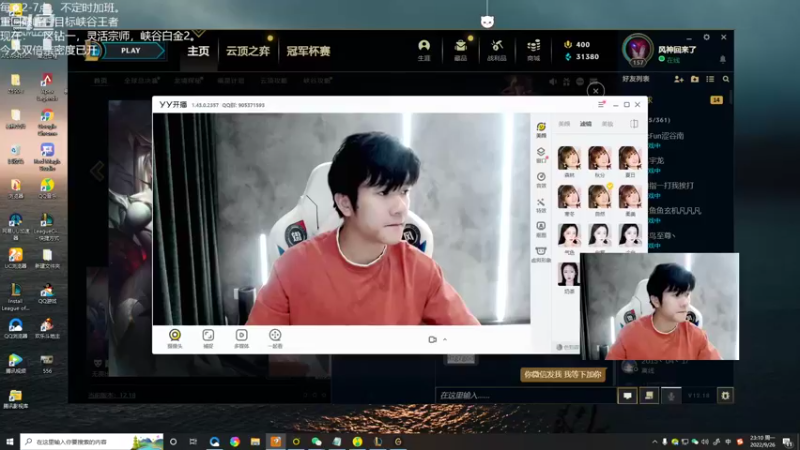Open File Explorer from the taskbar
Screen dimensions: 800x450
click(x=255, y=441)
